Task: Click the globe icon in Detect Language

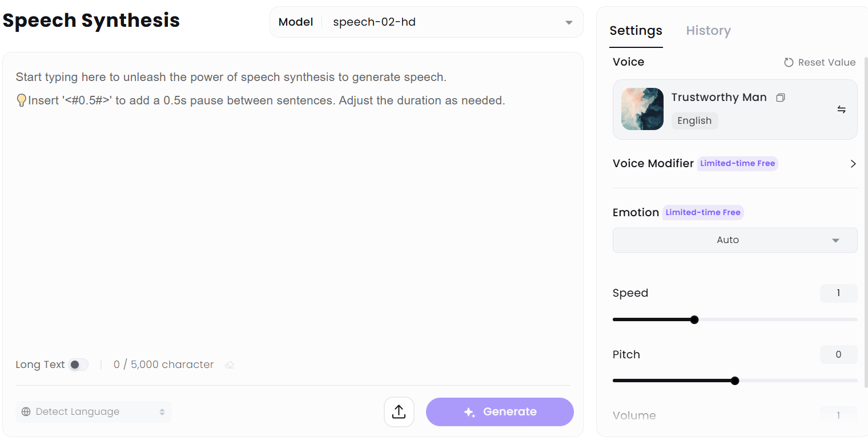Action: click(26, 412)
